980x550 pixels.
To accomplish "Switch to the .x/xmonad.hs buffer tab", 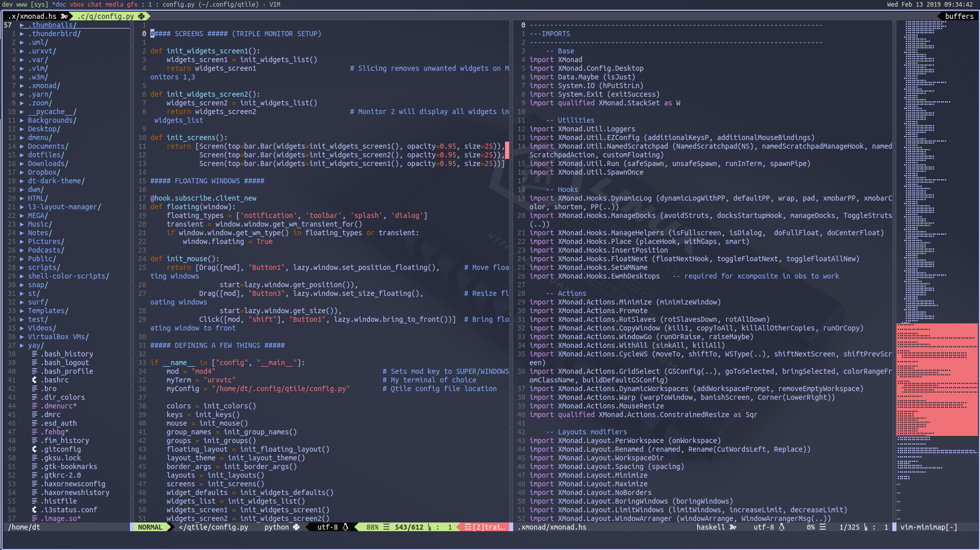I will [33, 16].
